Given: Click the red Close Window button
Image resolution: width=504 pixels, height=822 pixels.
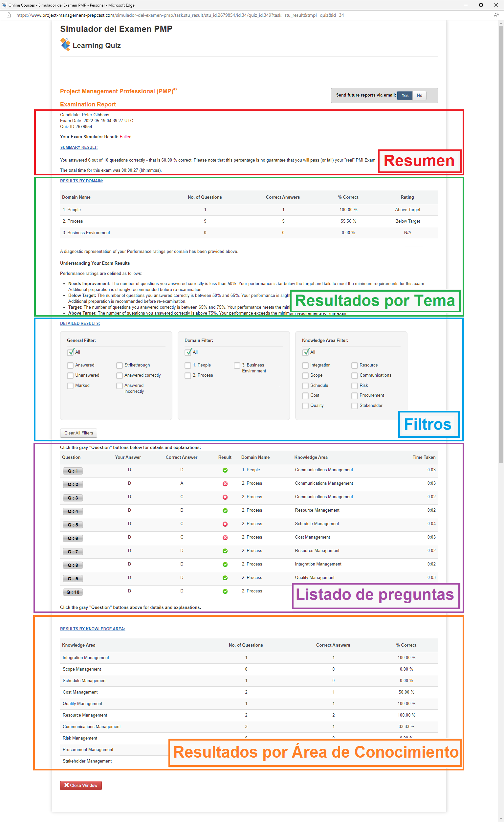Looking at the screenshot, I should click(81, 786).
